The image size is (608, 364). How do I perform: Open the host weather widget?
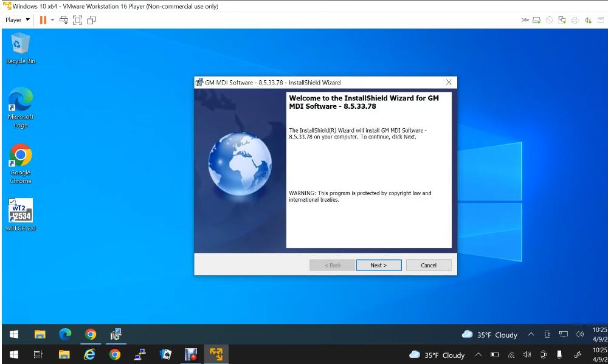pyautogui.click(x=437, y=355)
